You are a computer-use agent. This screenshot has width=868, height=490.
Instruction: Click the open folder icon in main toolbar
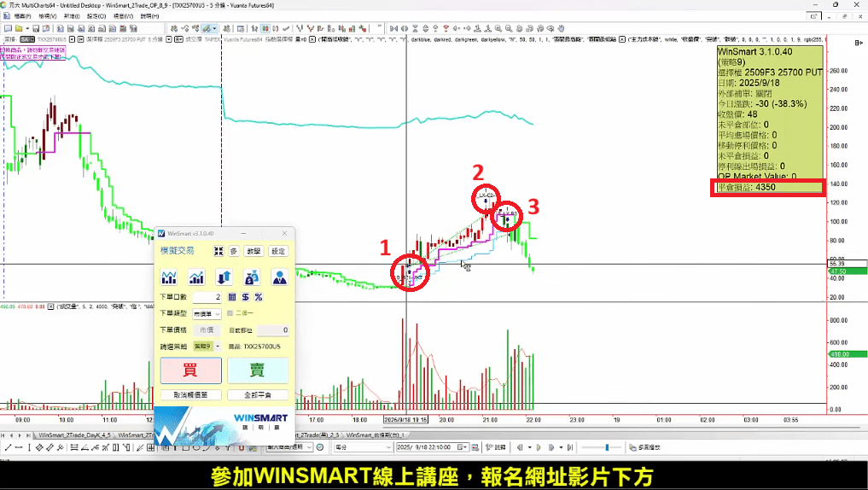click(x=19, y=28)
